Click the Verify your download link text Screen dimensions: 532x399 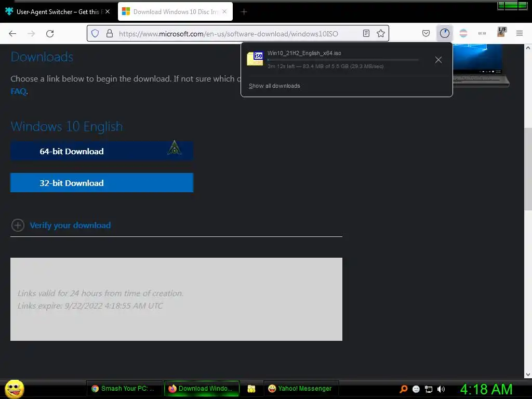coord(70,225)
